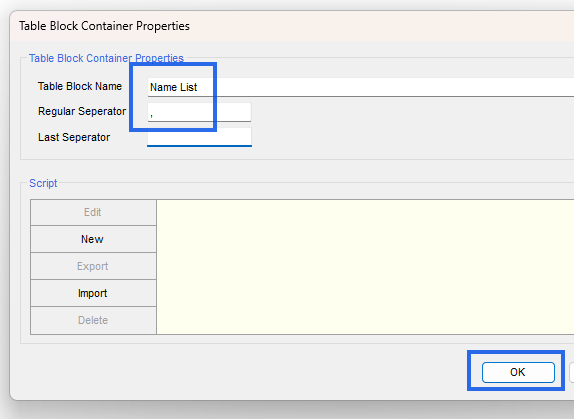The width and height of the screenshot is (574, 419).
Task: Click the partially visible button beside OK
Action: [572, 372]
